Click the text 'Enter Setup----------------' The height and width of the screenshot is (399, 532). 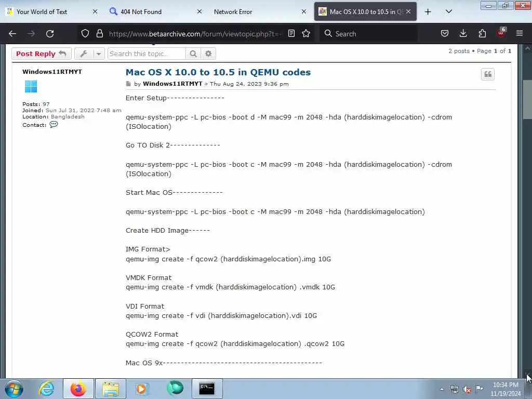[x=175, y=98]
